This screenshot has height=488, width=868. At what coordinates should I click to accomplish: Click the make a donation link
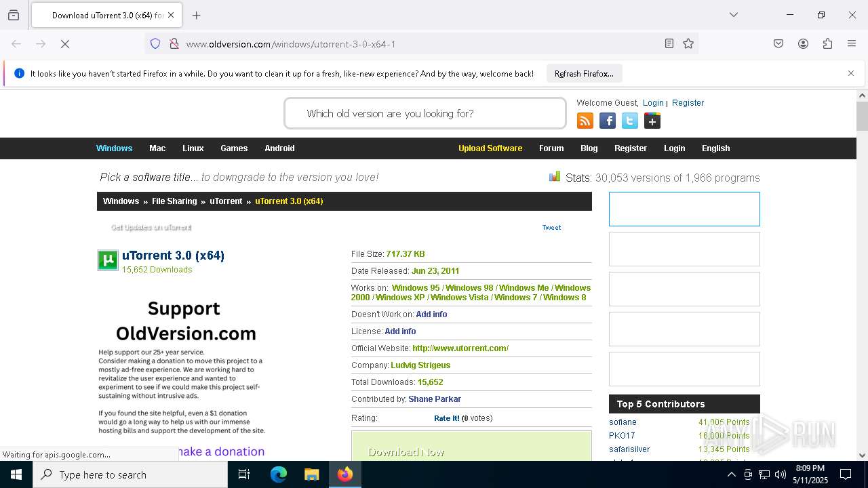pyautogui.click(x=221, y=451)
